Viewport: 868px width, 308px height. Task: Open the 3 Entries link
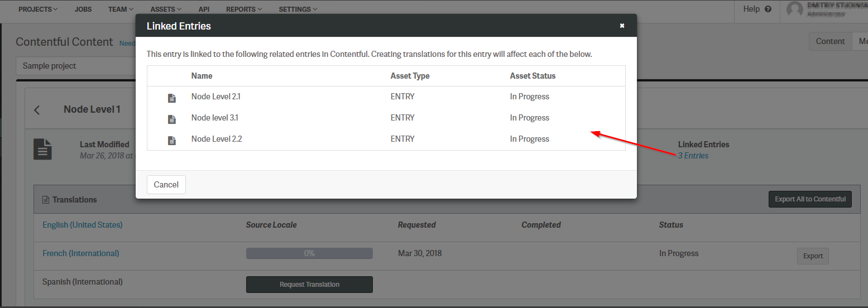pyautogui.click(x=693, y=156)
